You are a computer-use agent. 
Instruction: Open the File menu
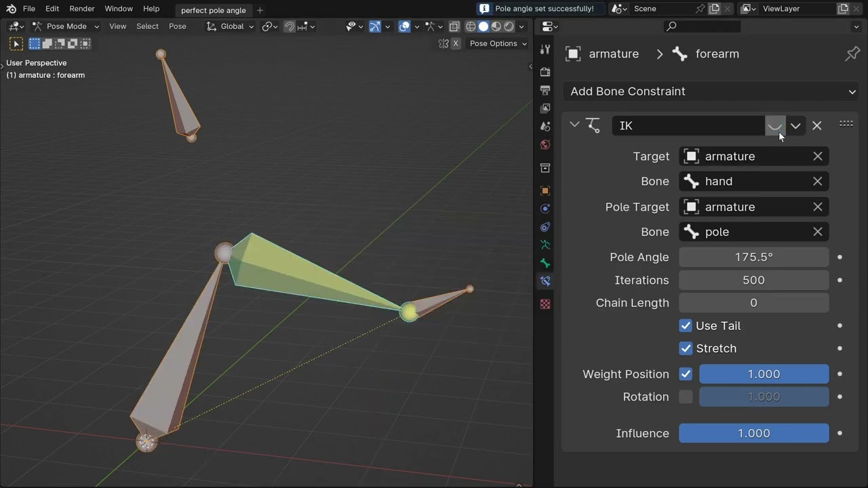click(x=29, y=9)
